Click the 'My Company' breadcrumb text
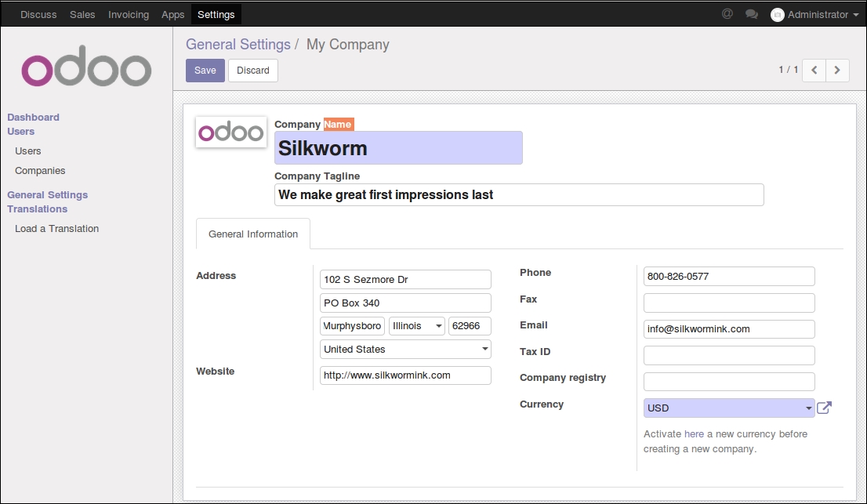867x504 pixels. point(348,44)
